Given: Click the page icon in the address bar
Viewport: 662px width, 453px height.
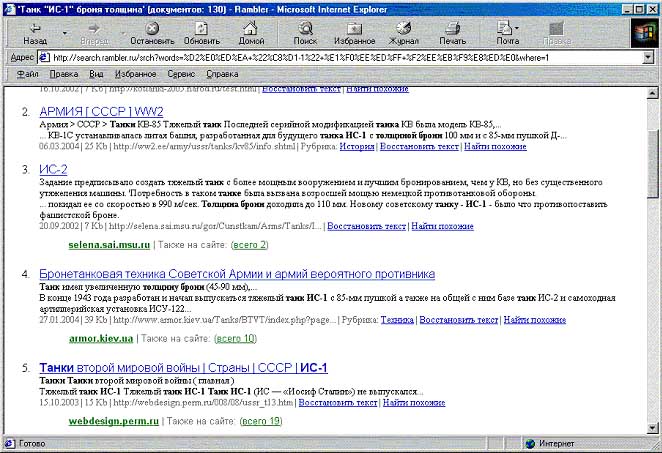Looking at the screenshot, I should click(44, 57).
